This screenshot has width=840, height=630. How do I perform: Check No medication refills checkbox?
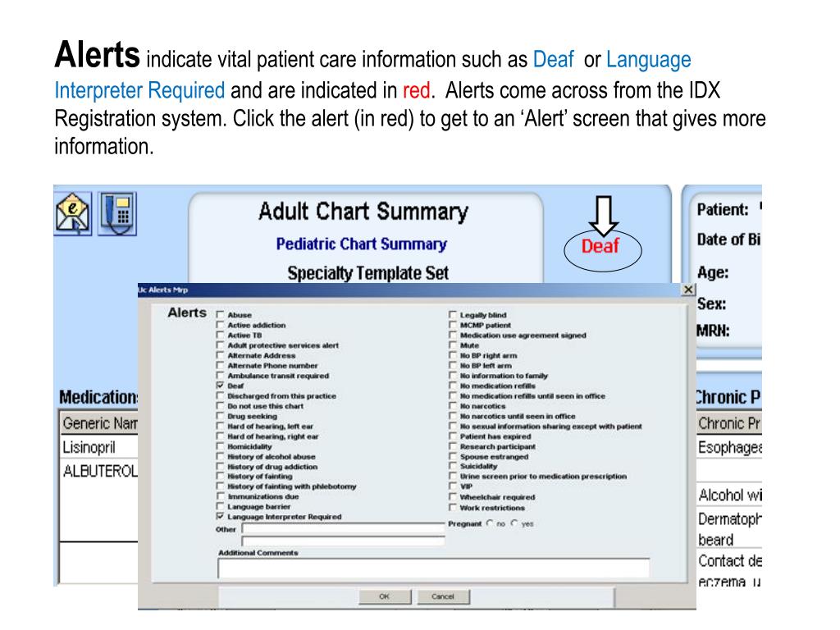click(x=453, y=386)
